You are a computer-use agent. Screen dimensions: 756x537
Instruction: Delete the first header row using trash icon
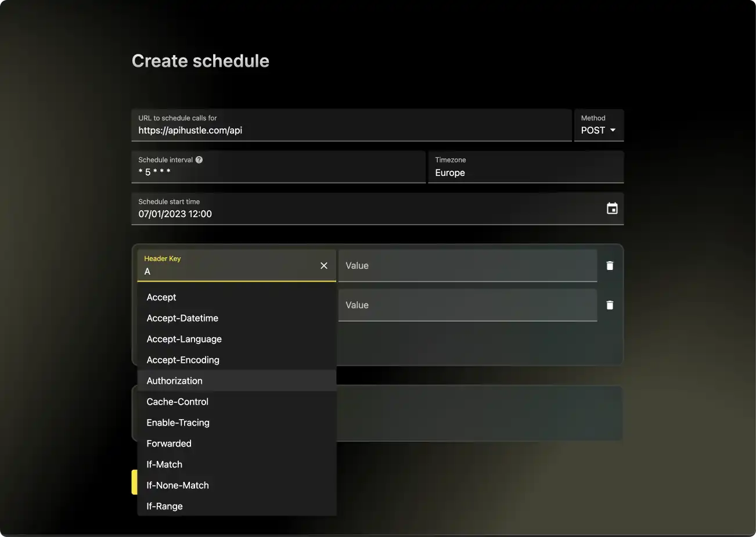tap(610, 265)
